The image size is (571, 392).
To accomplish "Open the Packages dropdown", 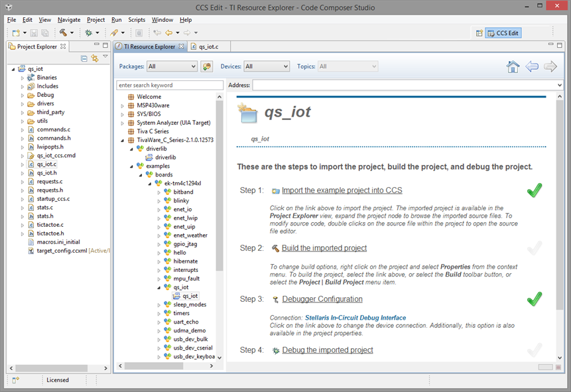I will tap(172, 67).
